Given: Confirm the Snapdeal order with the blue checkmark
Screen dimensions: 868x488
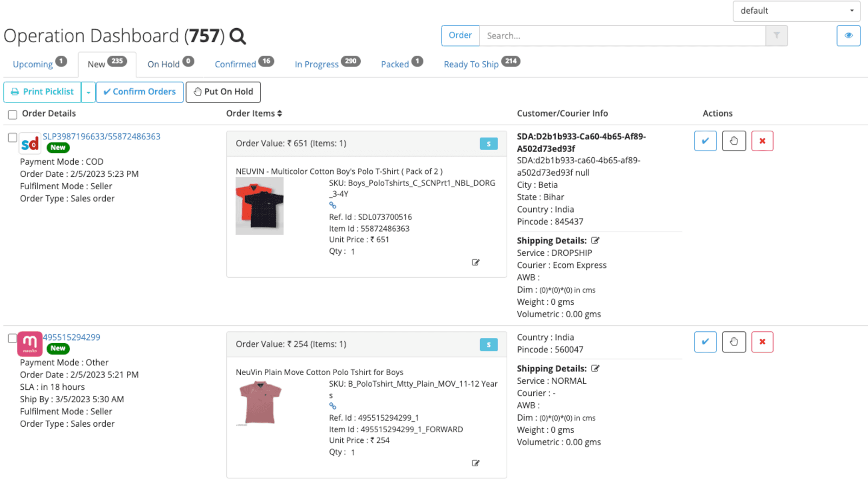Looking at the screenshot, I should point(705,140).
